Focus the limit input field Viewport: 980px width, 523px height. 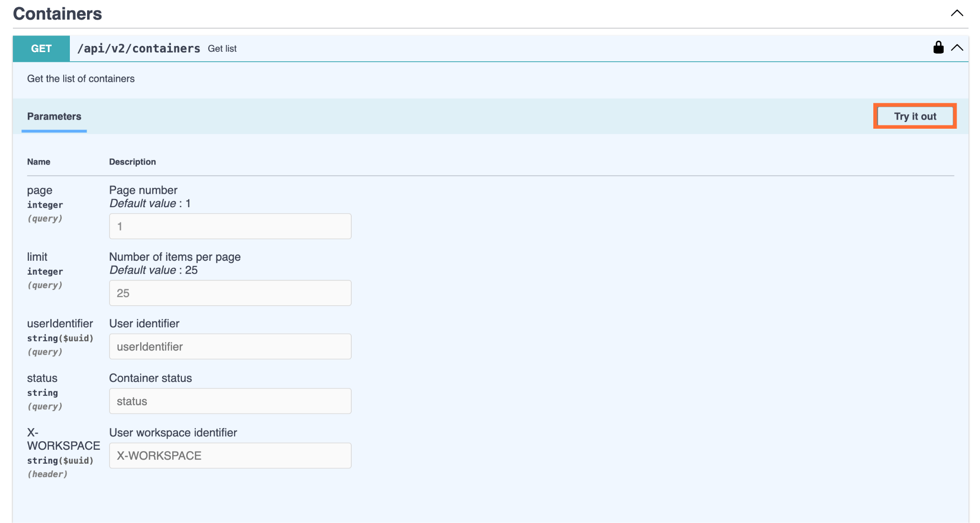point(230,293)
